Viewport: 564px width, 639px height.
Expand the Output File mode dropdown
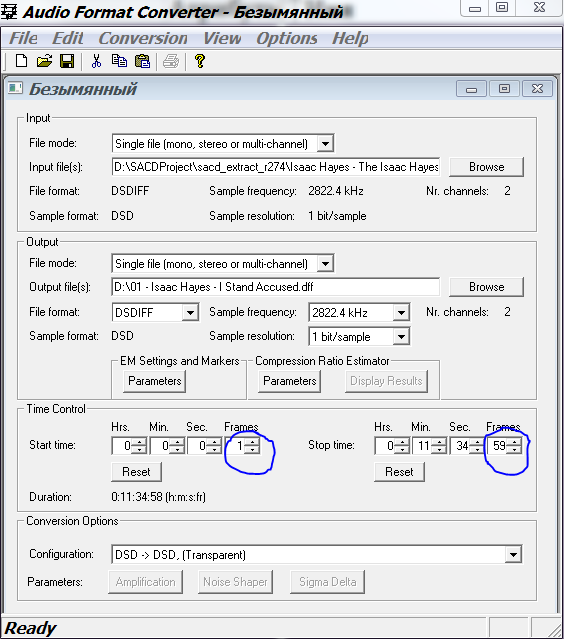[325, 264]
